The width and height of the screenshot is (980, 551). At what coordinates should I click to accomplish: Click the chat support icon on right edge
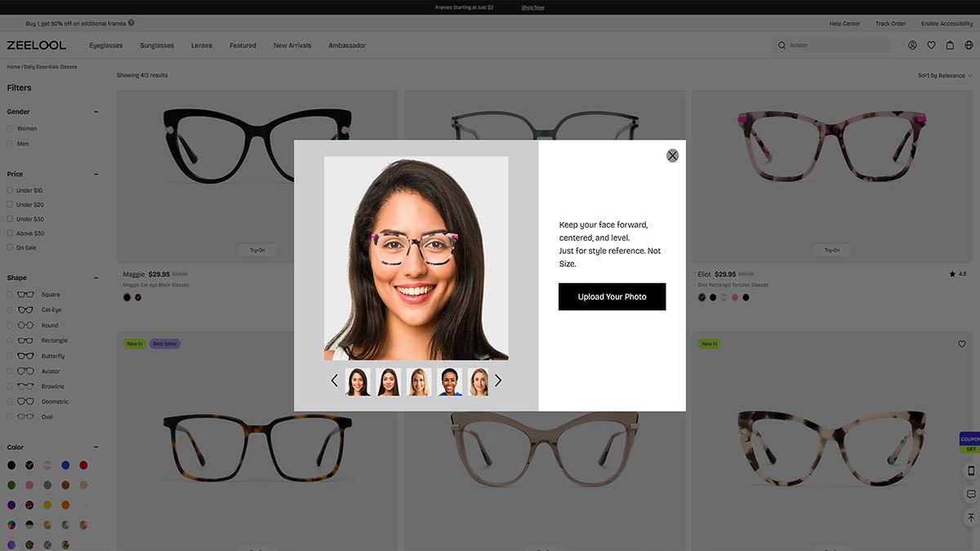point(970,494)
